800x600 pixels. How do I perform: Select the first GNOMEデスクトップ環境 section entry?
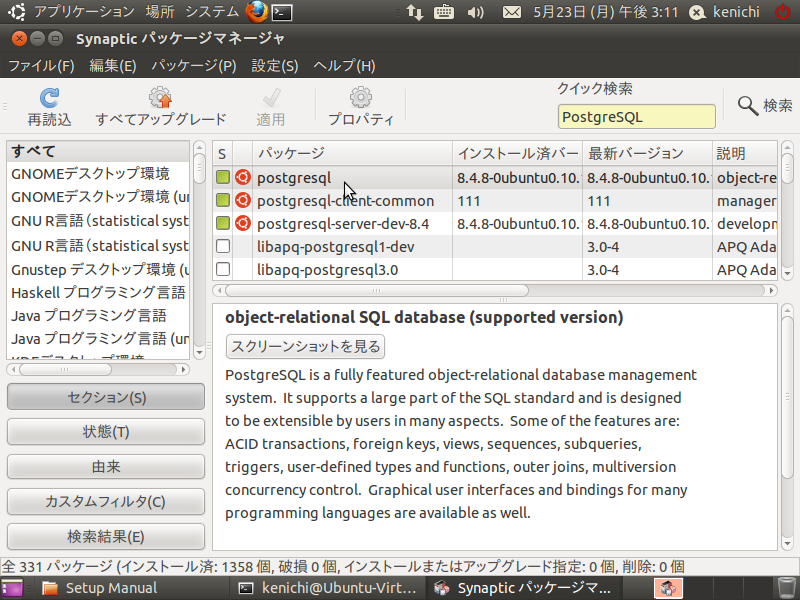[98, 173]
